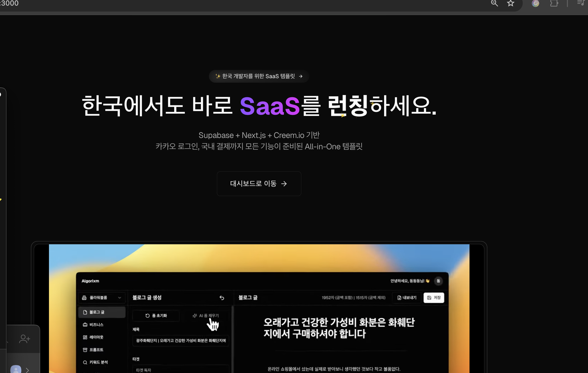Expand the bottom-left panel chevron
The width and height of the screenshot is (588, 373).
click(x=27, y=369)
